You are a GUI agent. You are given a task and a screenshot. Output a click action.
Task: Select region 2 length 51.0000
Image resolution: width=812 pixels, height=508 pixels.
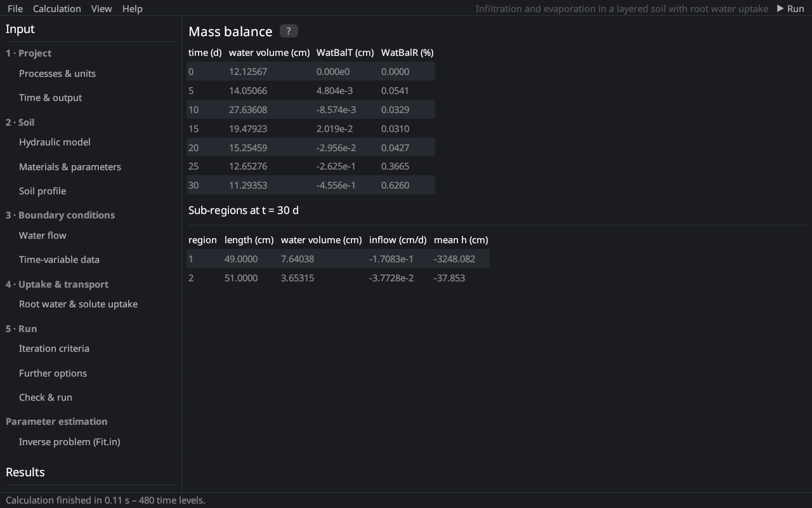[x=241, y=278]
